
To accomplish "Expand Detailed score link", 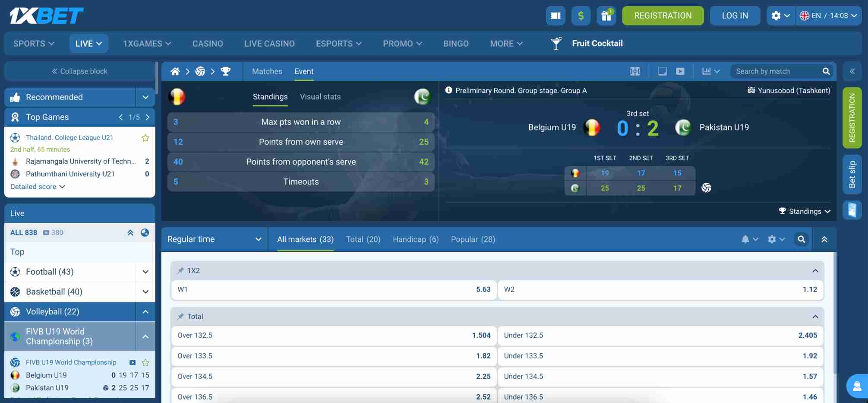I will point(38,187).
